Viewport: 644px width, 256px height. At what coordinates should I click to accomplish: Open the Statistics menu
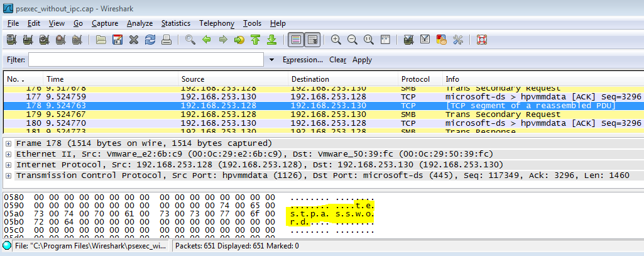(x=176, y=23)
